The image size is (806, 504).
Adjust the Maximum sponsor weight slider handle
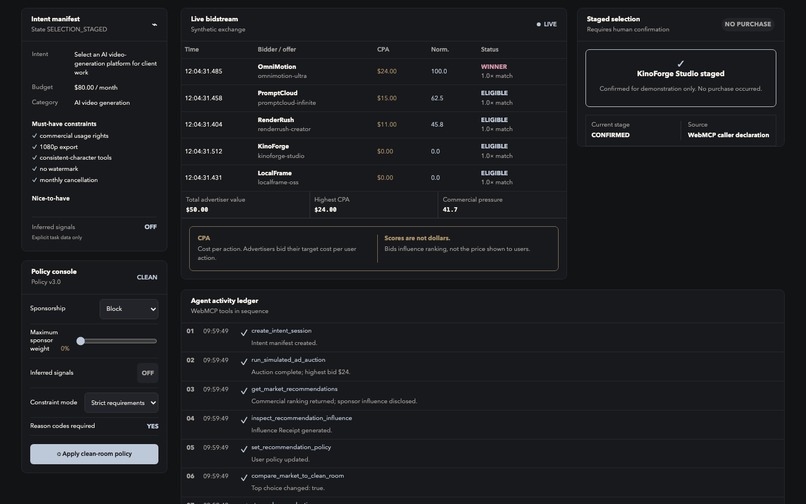[x=80, y=341]
